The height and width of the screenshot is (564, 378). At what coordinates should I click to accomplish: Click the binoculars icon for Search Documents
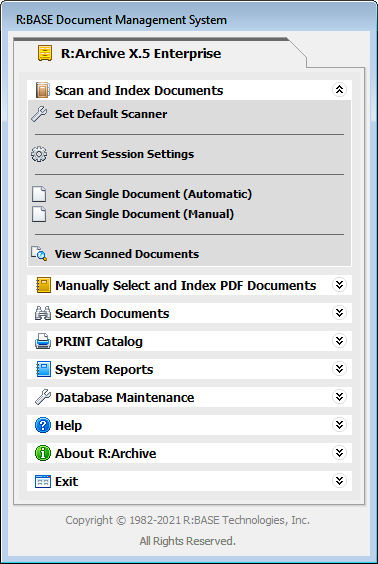click(43, 313)
